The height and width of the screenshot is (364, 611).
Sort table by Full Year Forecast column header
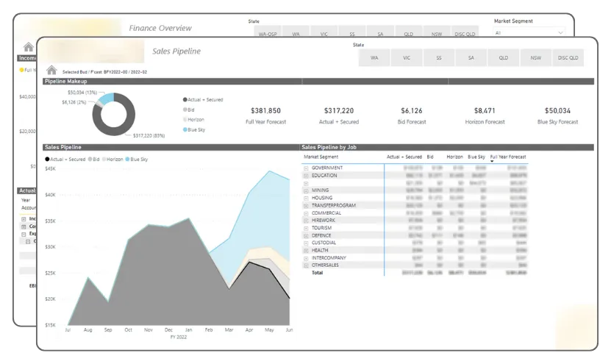tap(508, 157)
